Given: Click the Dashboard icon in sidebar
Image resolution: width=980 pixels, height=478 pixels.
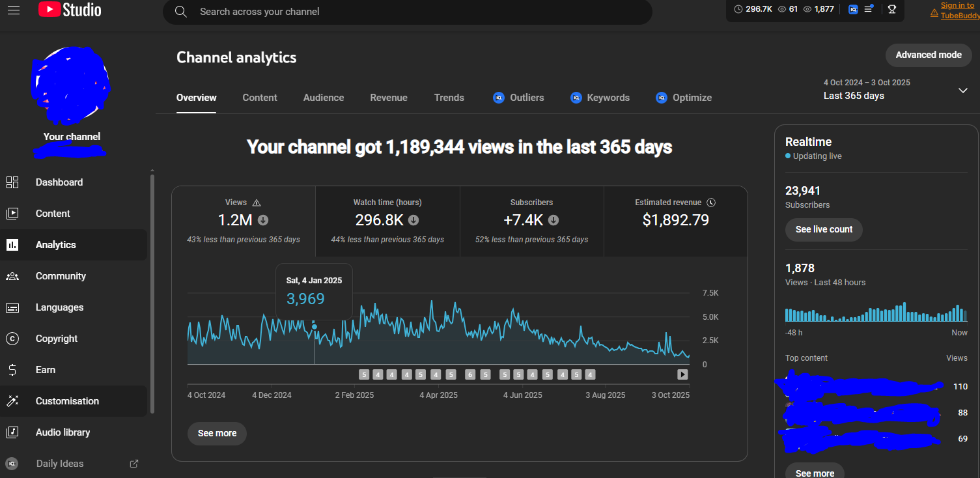Looking at the screenshot, I should (12, 182).
